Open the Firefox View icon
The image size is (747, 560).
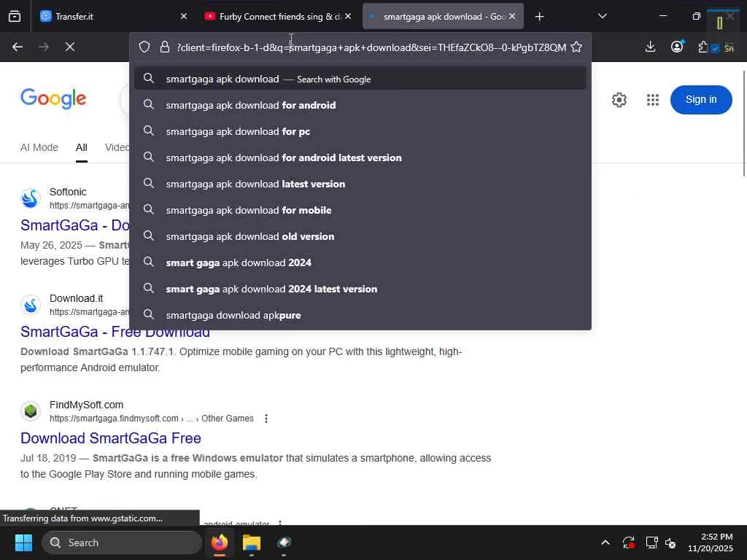click(15, 17)
